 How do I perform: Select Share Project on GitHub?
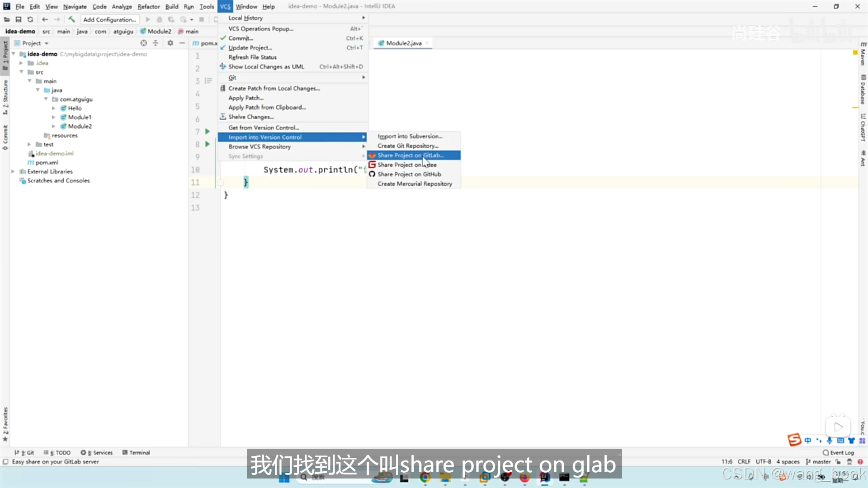point(414,174)
